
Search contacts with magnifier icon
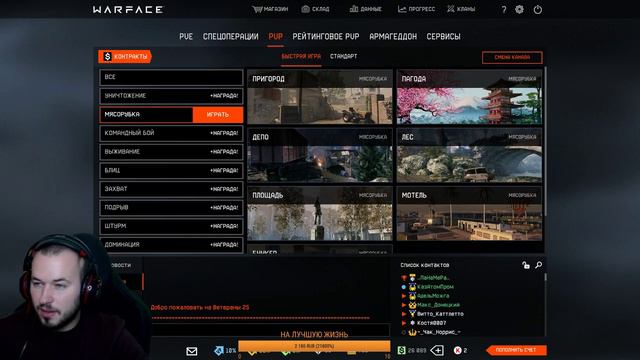pyautogui.click(x=539, y=265)
